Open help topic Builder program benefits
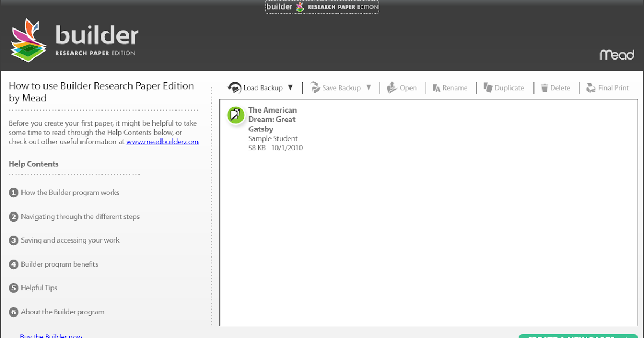 coord(60,264)
